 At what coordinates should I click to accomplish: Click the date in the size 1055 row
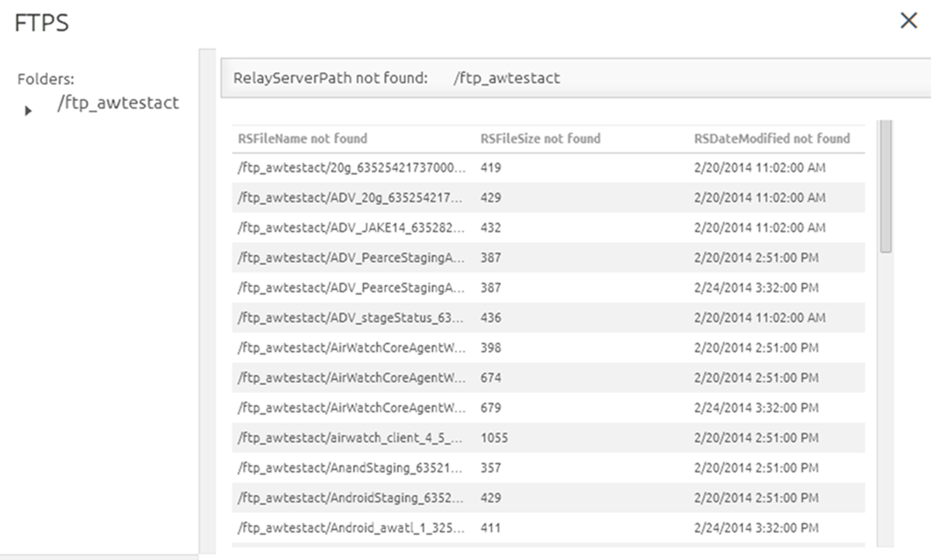(756, 438)
